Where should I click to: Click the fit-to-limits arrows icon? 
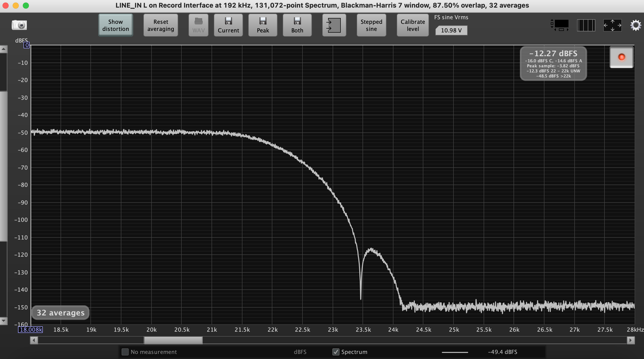(x=612, y=25)
